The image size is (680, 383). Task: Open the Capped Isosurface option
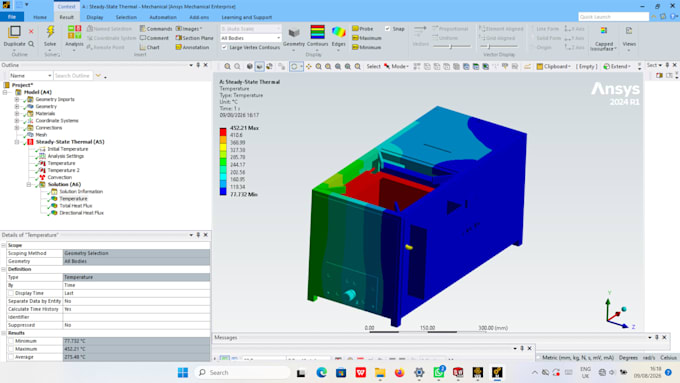(x=604, y=38)
